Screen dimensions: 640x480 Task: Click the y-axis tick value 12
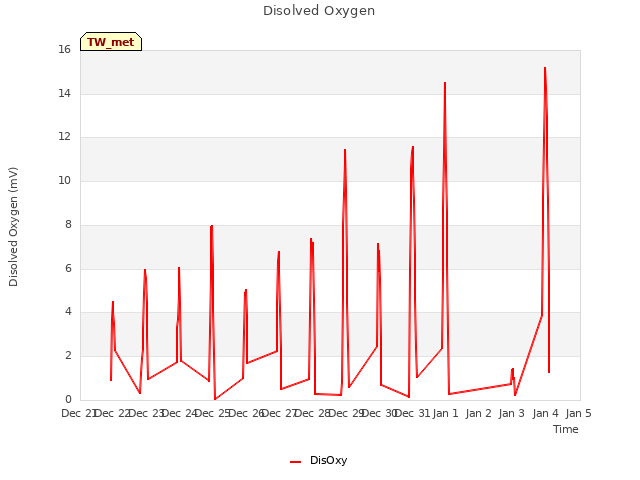[x=64, y=137]
